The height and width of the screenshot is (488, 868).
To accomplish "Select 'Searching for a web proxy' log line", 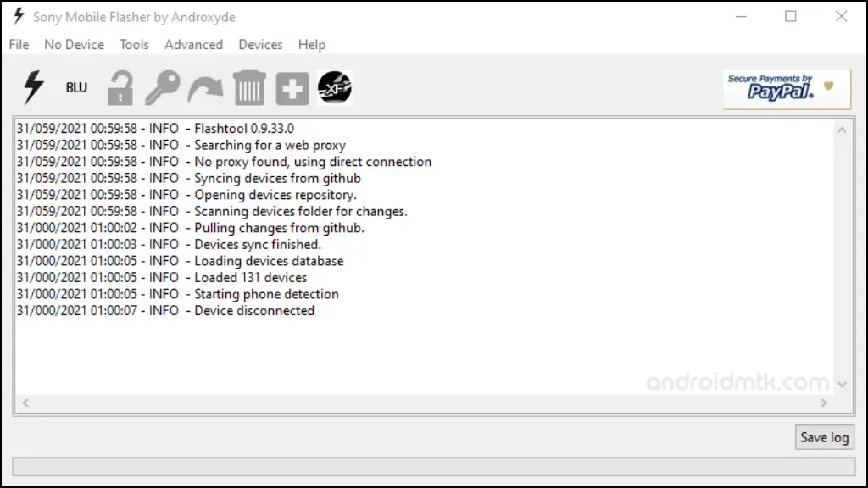I will [181, 145].
